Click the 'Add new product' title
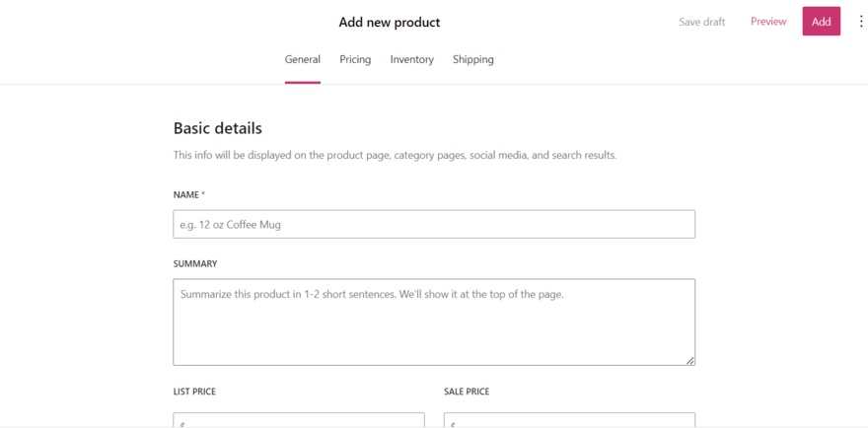Image resolution: width=868 pixels, height=428 pixels. [x=390, y=23]
